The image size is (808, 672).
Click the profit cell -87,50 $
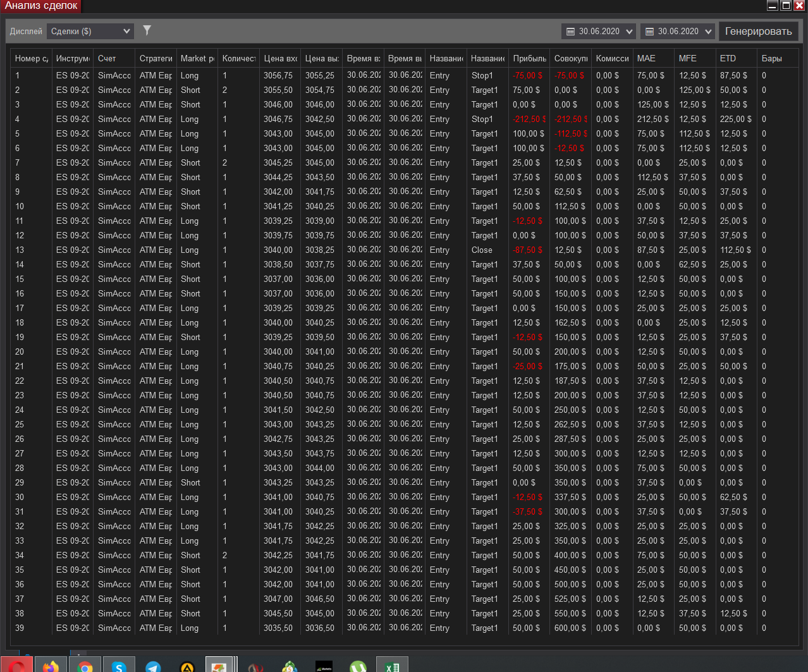pyautogui.click(x=527, y=250)
